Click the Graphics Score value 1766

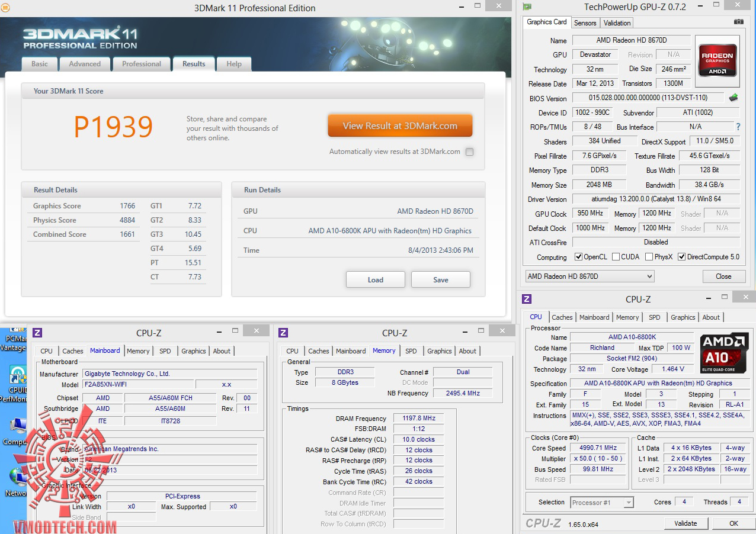127,206
